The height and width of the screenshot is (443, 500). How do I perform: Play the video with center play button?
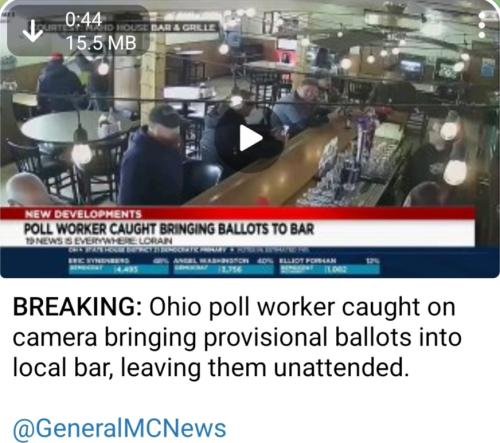click(x=250, y=138)
